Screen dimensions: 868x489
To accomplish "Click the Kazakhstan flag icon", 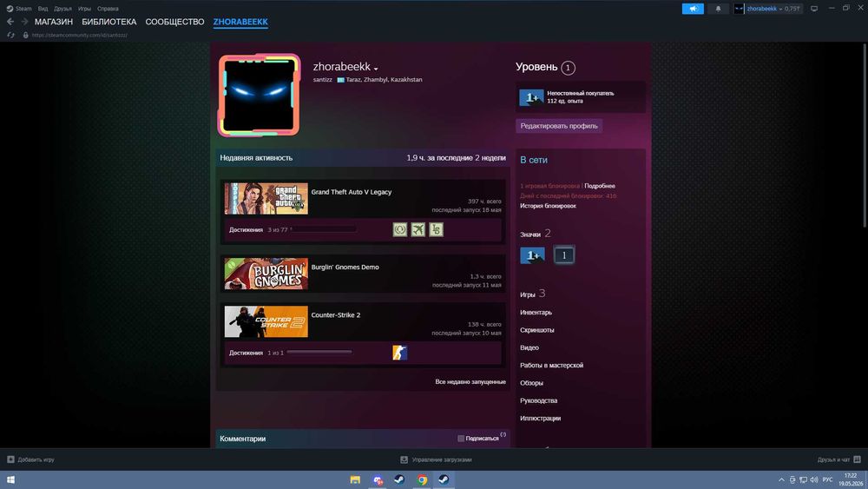I will (340, 80).
